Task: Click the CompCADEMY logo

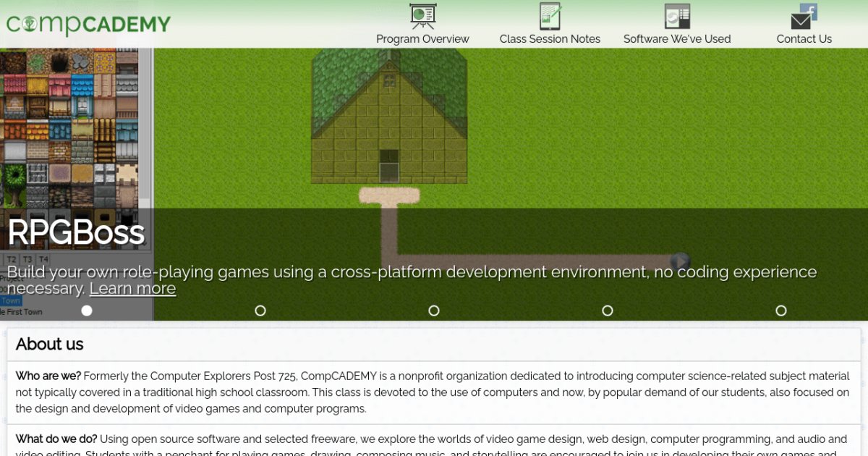Action: (88, 25)
